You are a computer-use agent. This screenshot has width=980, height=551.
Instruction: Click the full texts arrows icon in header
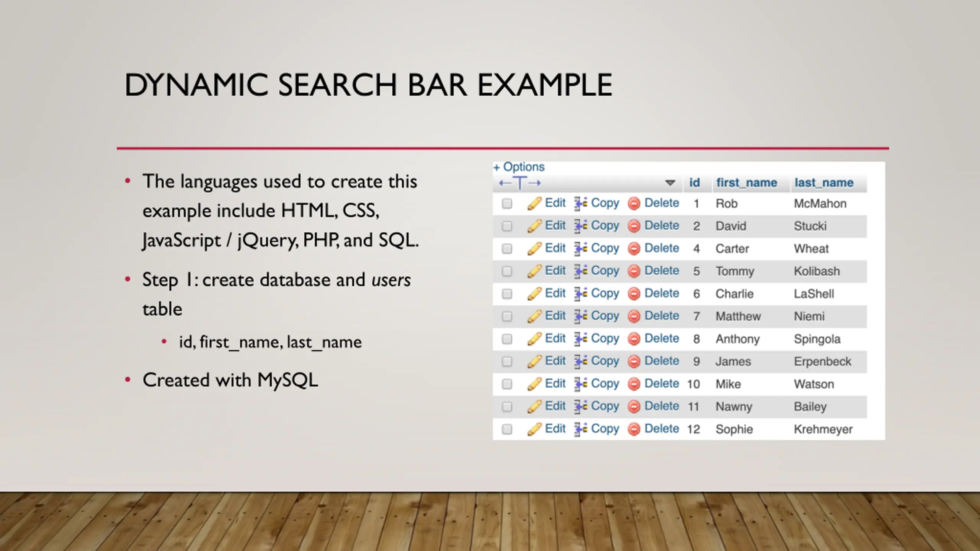coord(520,183)
